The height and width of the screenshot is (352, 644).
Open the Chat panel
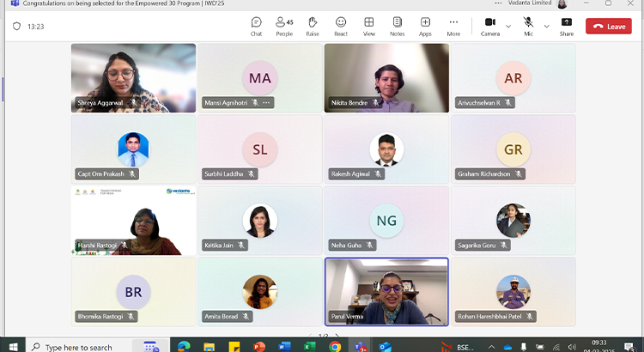[256, 26]
